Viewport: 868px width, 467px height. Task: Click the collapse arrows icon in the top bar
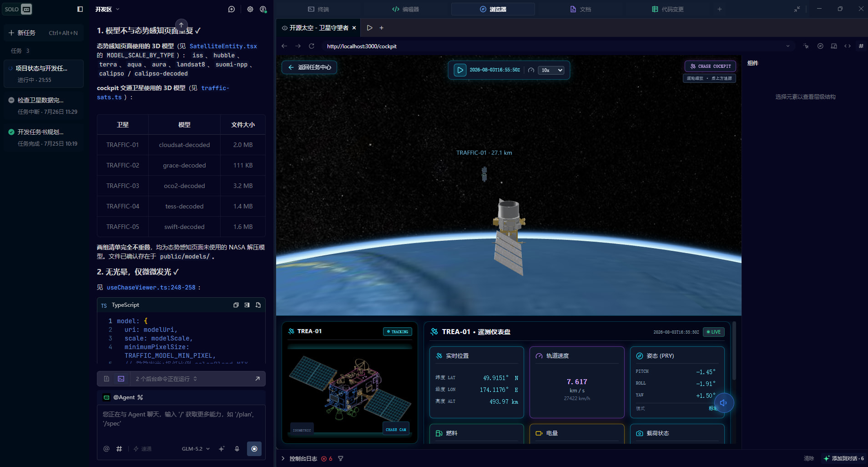797,9
